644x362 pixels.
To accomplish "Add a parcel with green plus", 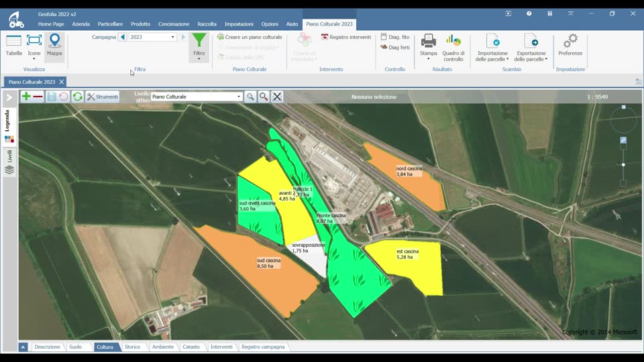I will tap(26, 97).
